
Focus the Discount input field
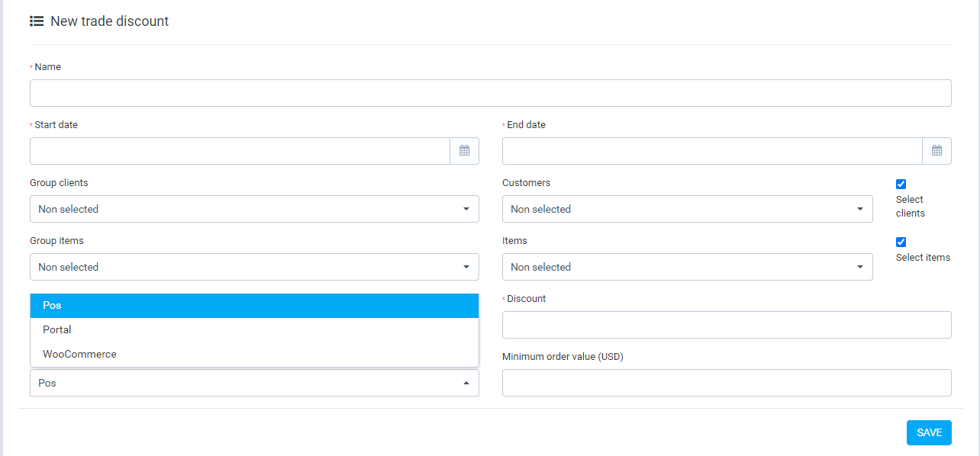726,324
